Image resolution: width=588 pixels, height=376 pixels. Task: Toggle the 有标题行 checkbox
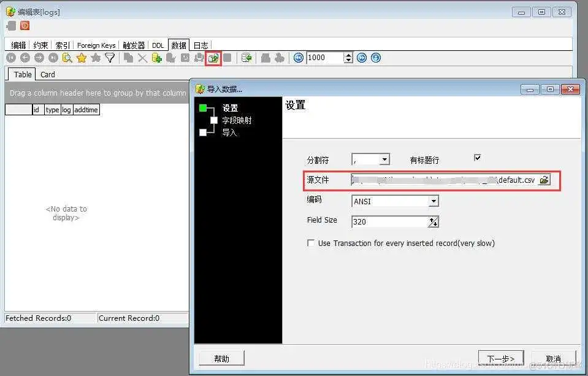click(x=477, y=158)
